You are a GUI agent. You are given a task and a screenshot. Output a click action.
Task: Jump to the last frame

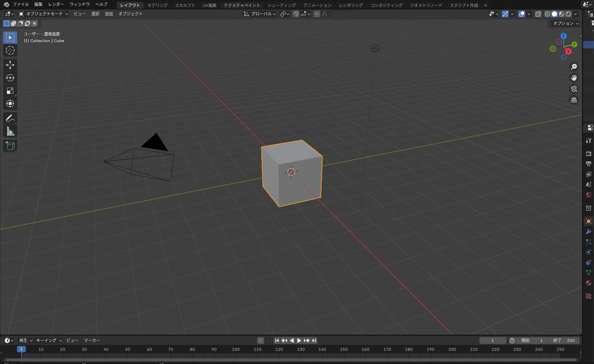pos(314,340)
